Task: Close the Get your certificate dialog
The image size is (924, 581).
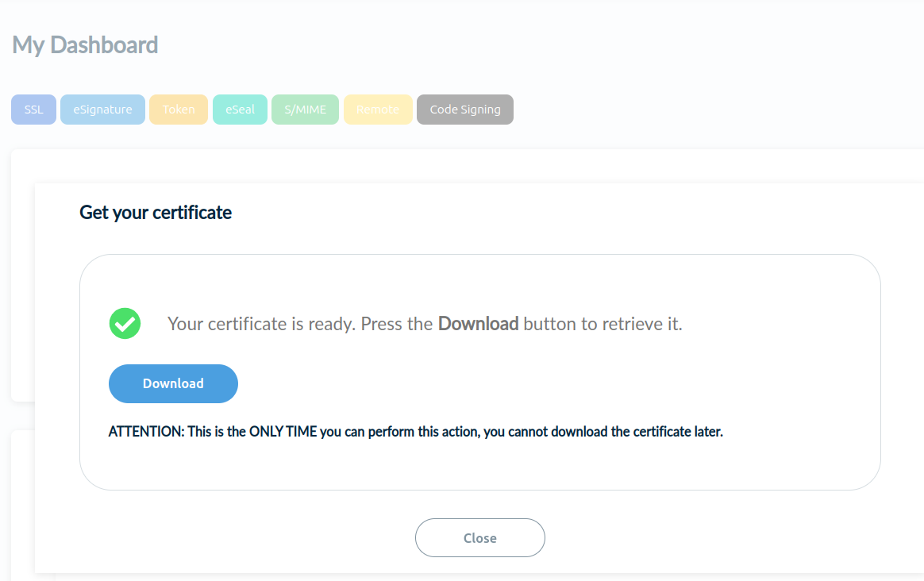Action: tap(479, 538)
